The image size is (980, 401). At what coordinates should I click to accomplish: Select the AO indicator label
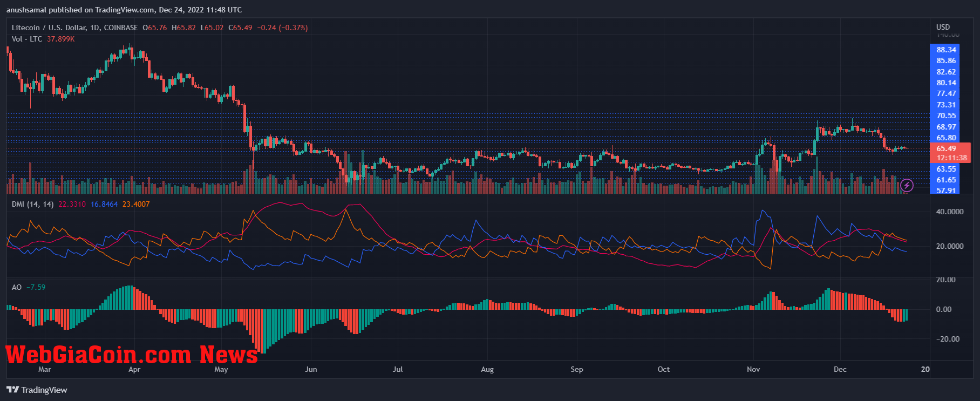pos(17,287)
